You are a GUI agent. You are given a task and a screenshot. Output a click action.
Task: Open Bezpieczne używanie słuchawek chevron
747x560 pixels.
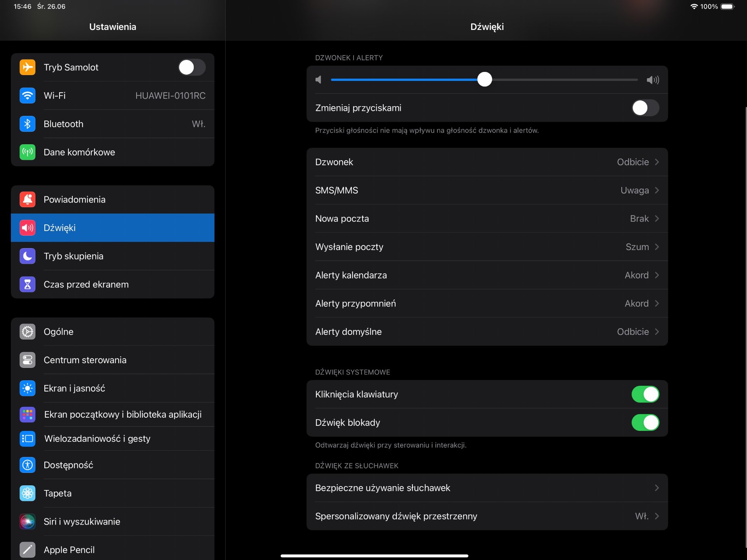point(657,488)
